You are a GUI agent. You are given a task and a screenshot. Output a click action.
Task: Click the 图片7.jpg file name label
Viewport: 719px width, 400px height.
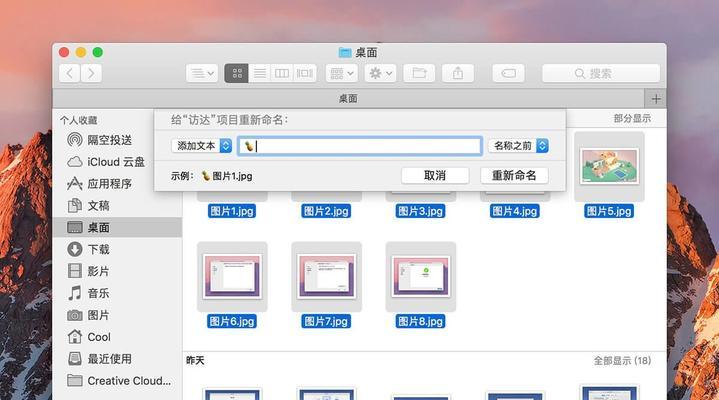(326, 321)
